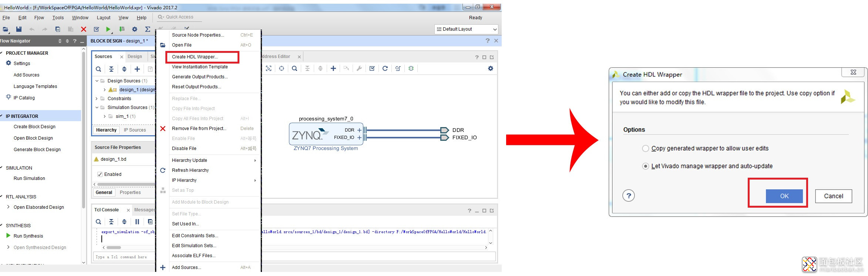Click the Validate Design checkmark in diagram toolbar

click(x=372, y=68)
